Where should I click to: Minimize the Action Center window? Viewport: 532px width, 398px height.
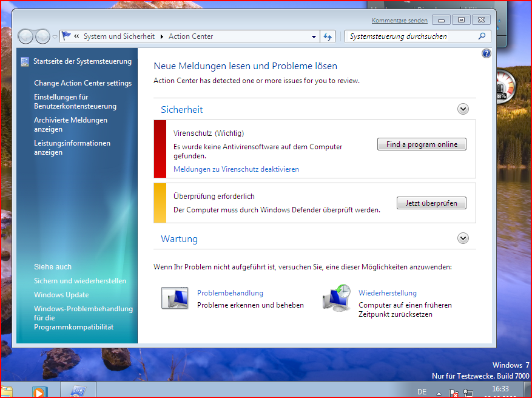coord(441,20)
